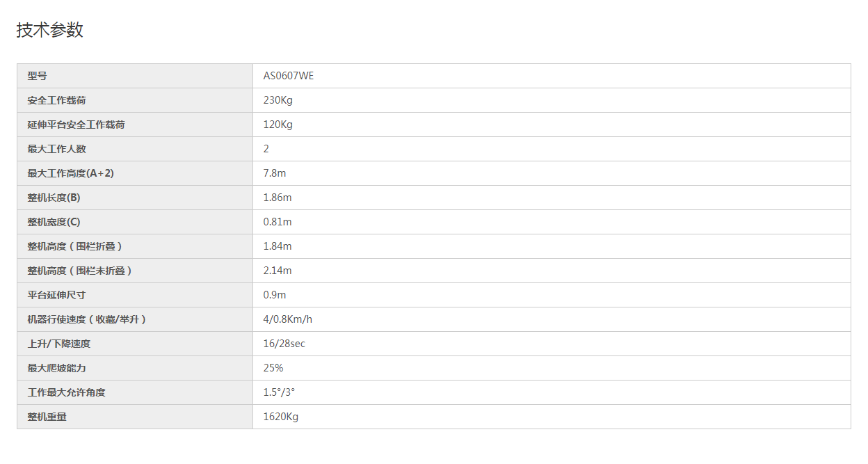Click the 25% climbing ability value
This screenshot has height=464, width=868.
coord(273,368)
